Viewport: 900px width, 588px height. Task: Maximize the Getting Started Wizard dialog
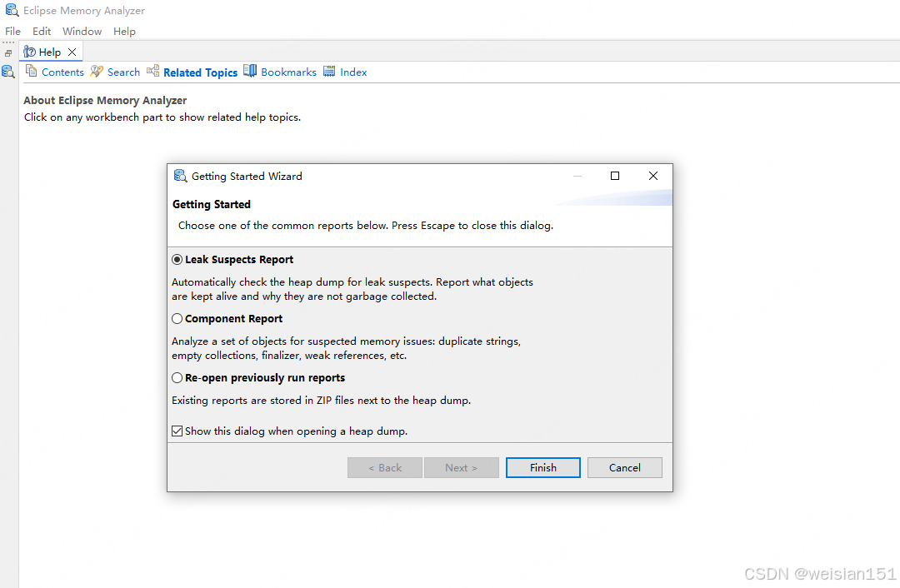point(615,176)
